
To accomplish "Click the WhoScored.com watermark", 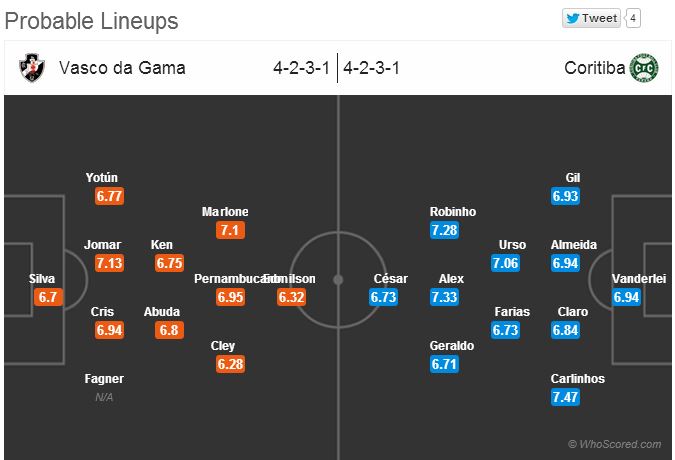I will click(615, 444).
